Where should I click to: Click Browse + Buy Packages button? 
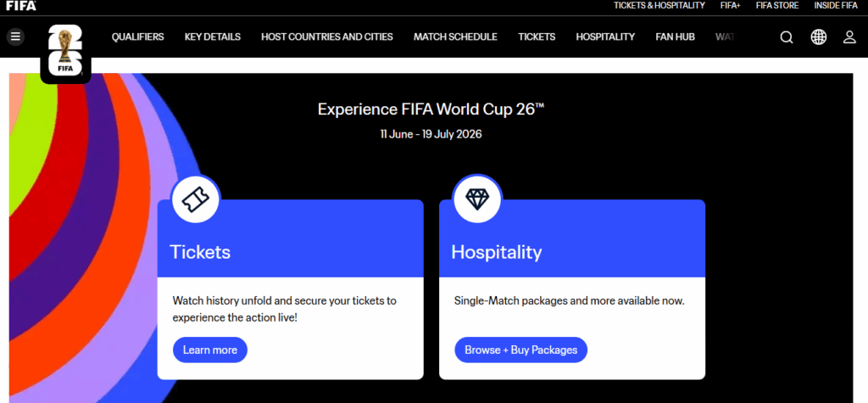click(521, 350)
